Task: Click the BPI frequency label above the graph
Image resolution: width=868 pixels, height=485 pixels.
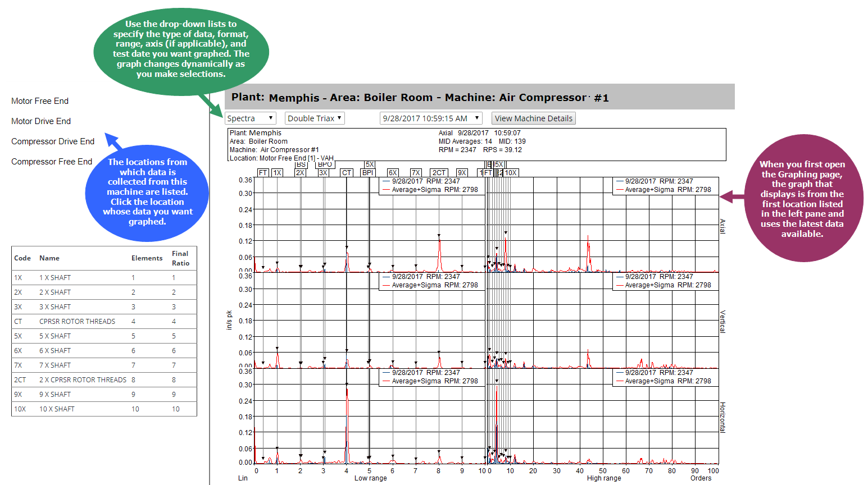Action: click(367, 173)
